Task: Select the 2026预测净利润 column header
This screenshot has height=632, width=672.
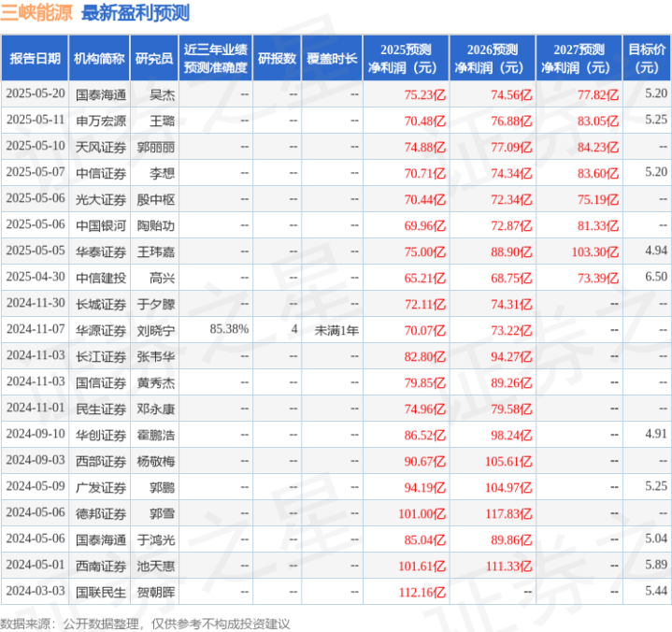Action: pos(493,58)
